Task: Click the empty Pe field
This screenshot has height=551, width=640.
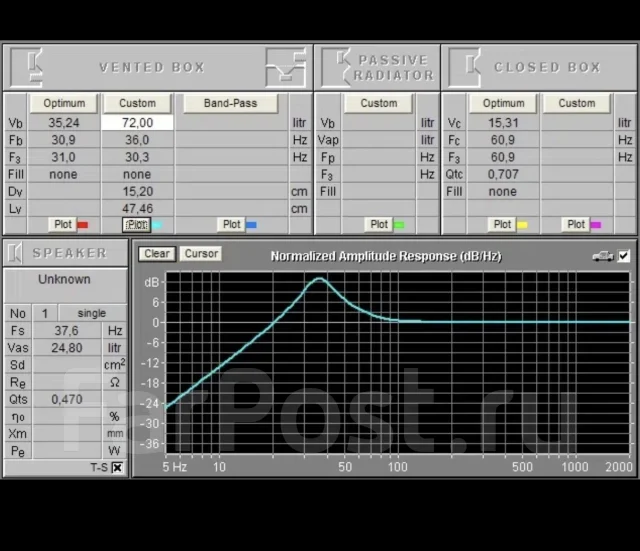Action: click(x=67, y=451)
